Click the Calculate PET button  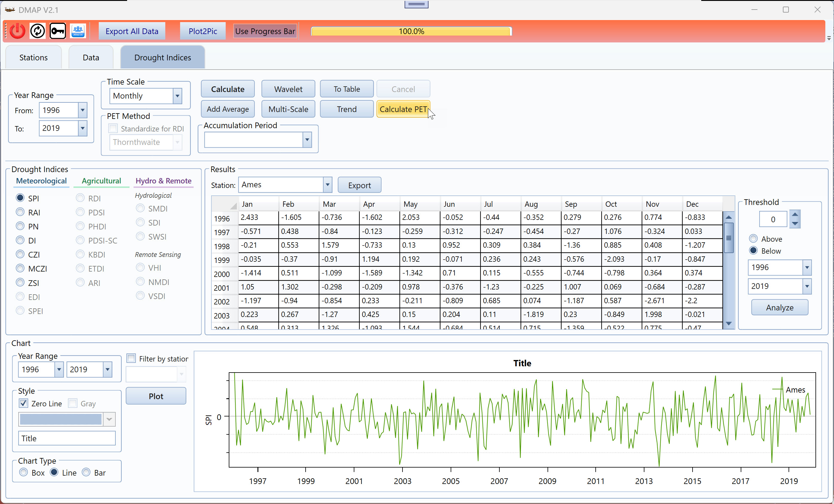pyautogui.click(x=403, y=109)
